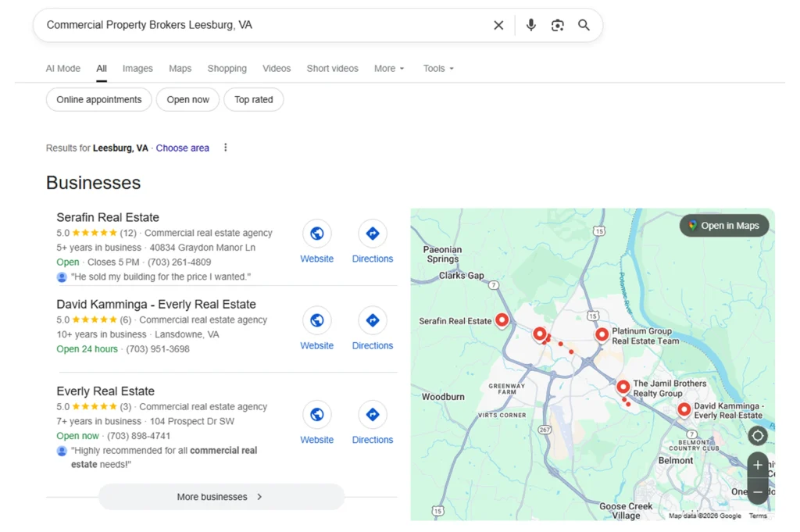Open the Tools dropdown
The image size is (800, 532).
point(438,69)
